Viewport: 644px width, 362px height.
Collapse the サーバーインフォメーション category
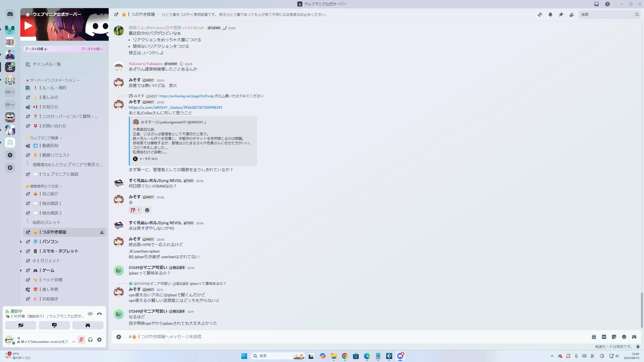pos(53,80)
